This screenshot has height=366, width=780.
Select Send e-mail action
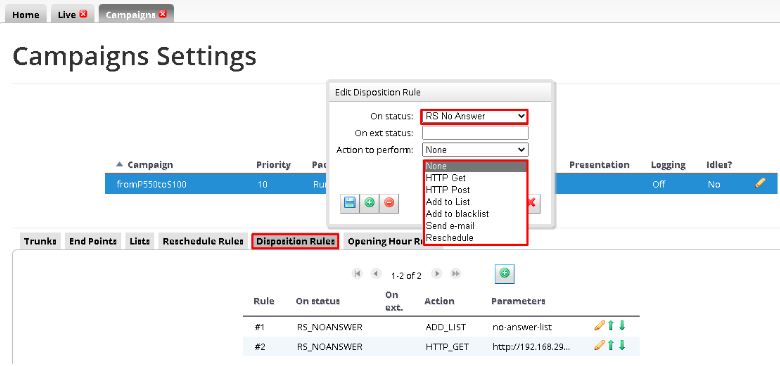pos(475,226)
